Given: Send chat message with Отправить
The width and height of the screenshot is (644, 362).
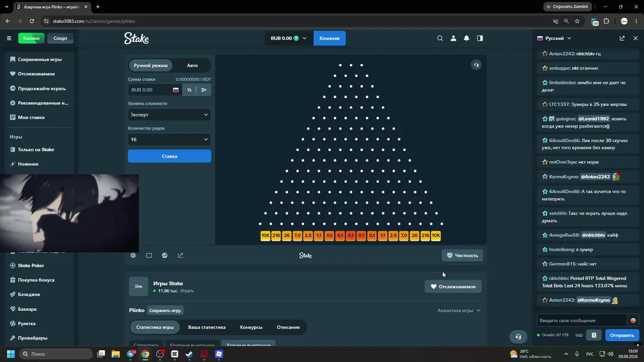Looking at the screenshot, I should coord(622,335).
